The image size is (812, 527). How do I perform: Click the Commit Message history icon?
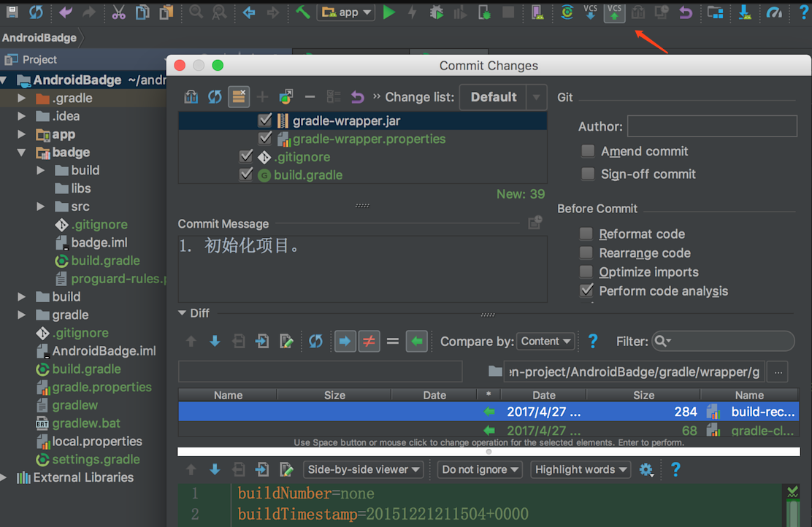535,223
